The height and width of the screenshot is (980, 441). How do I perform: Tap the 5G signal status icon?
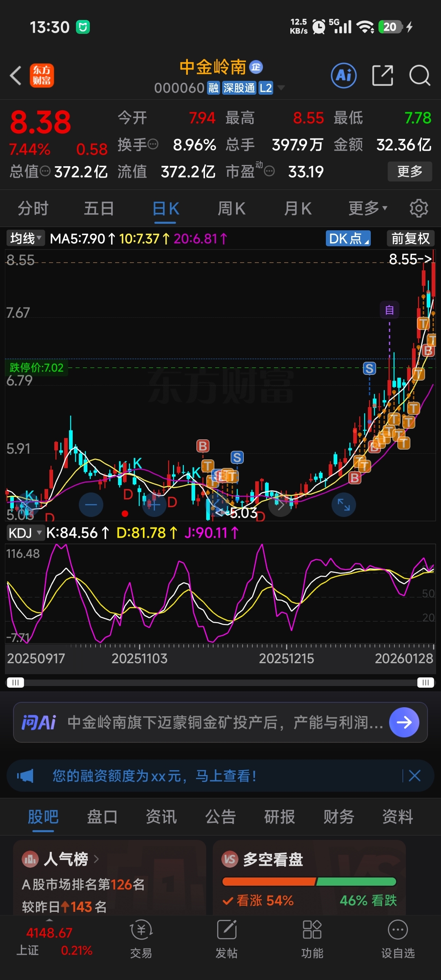[x=340, y=27]
